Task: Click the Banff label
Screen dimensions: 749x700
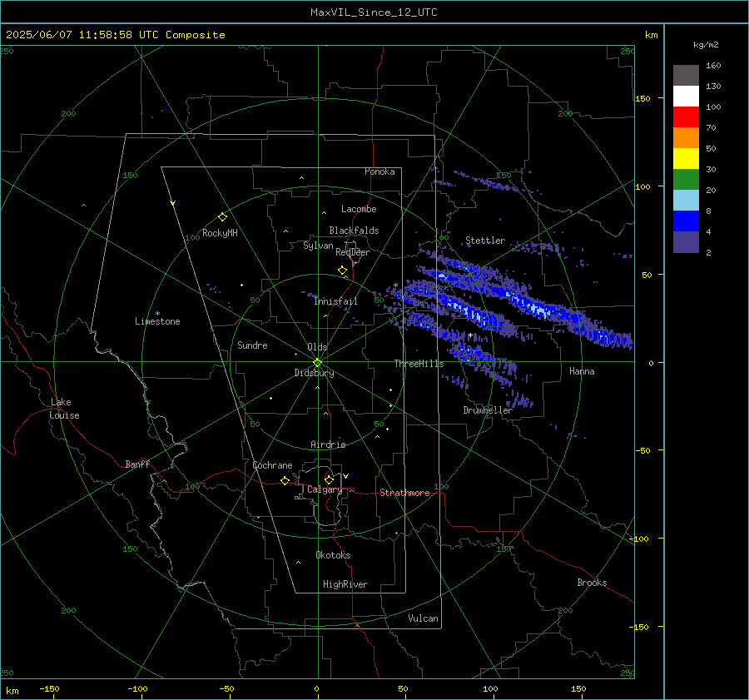Action: 137,464
